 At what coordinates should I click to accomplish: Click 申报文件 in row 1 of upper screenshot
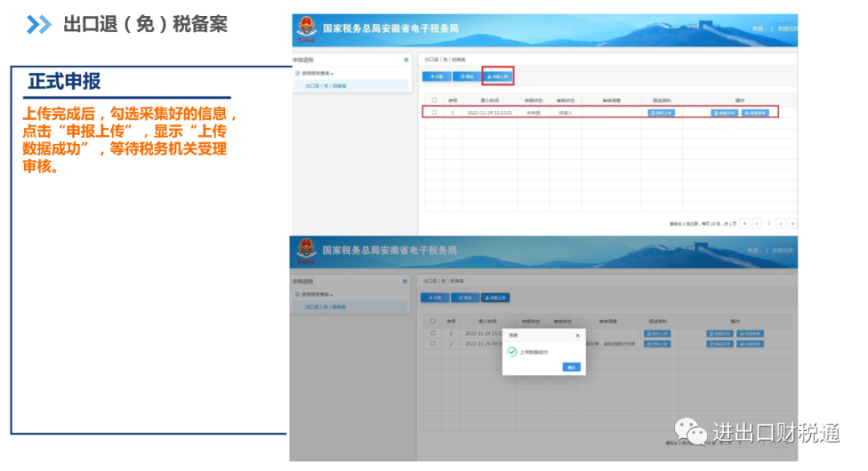click(x=724, y=113)
